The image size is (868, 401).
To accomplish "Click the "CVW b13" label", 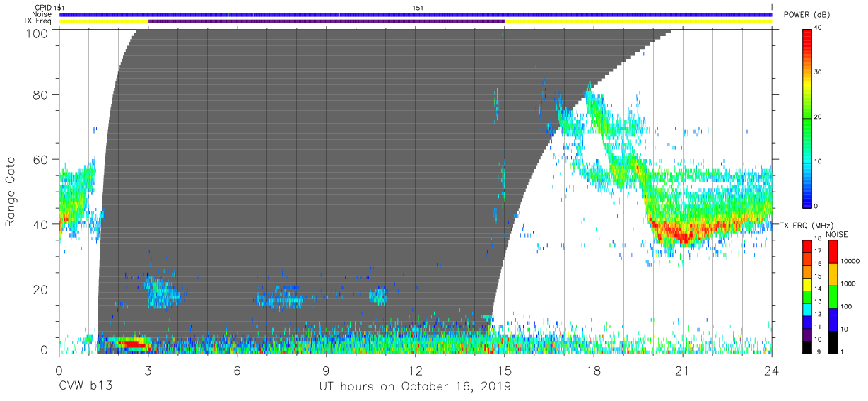I will coord(86,387).
